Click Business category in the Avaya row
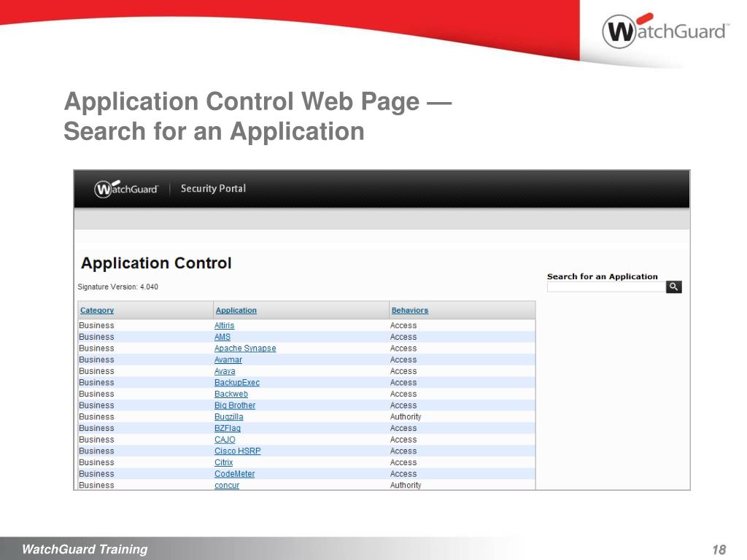The width and height of the screenshot is (747, 560). coord(97,371)
